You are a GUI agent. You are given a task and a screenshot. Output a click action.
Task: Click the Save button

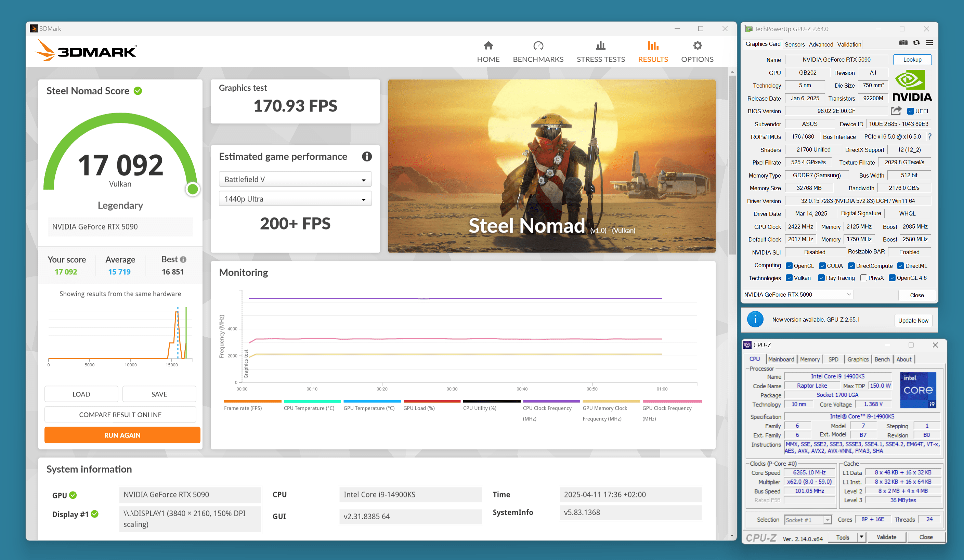[x=159, y=394]
